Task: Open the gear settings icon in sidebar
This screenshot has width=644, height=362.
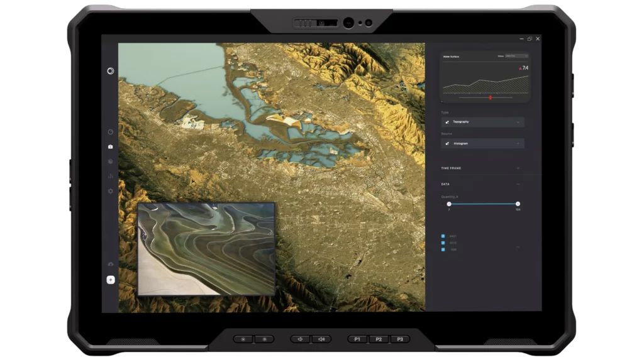Action: (111, 191)
